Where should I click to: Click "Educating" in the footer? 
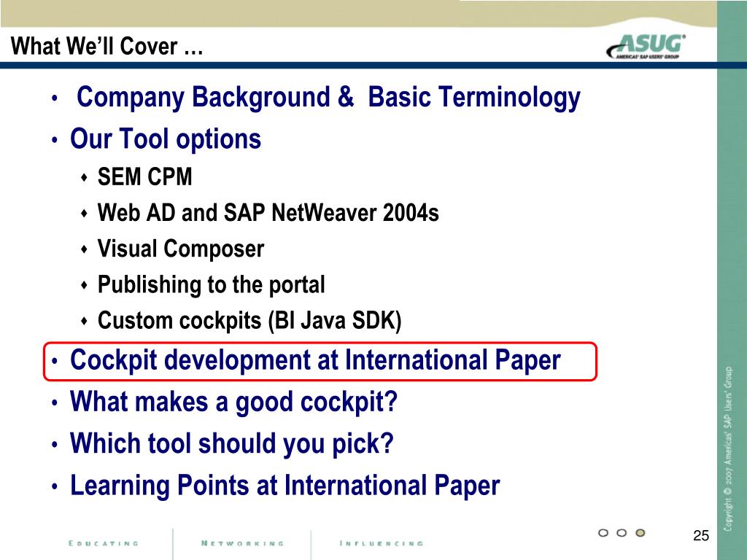click(x=104, y=543)
